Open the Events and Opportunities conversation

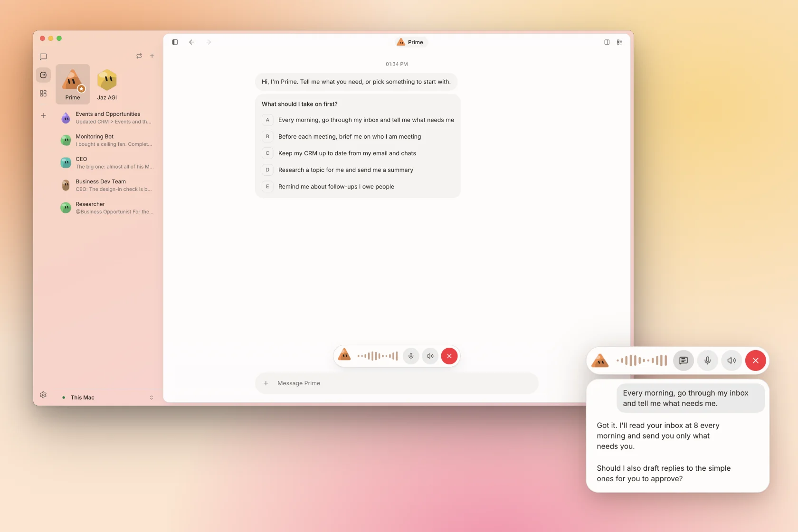point(107,118)
